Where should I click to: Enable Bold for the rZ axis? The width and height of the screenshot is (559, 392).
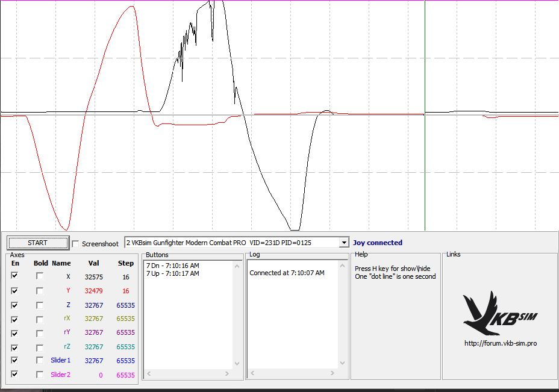coord(40,346)
